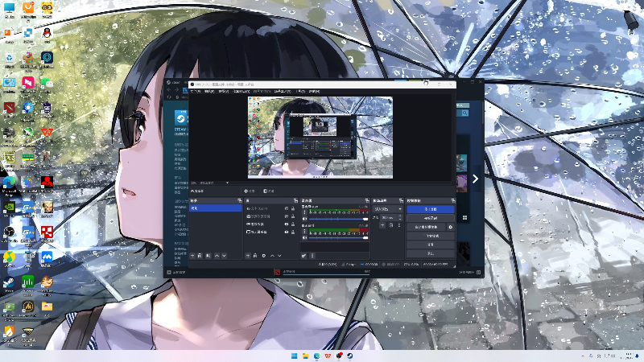Open the Help (帮助) menu in OBS
644x362 pixels.
pos(314,92)
